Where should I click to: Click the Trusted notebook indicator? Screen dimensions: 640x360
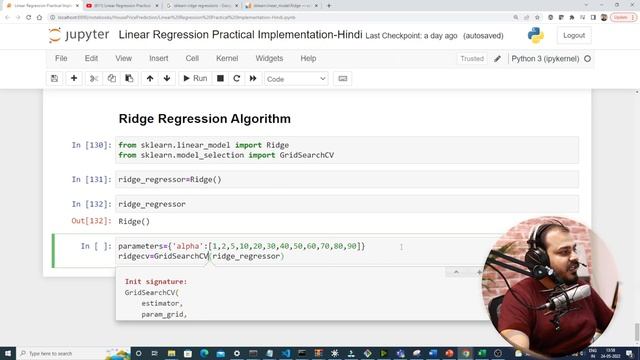click(x=472, y=59)
